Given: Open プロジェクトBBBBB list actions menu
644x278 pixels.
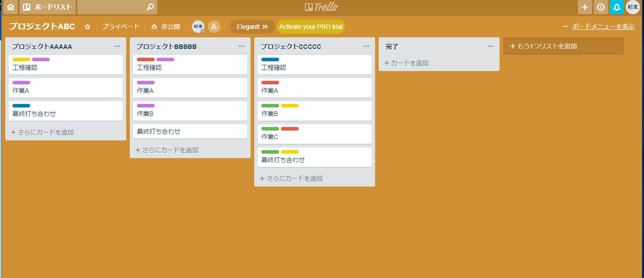Looking at the screenshot, I should coord(242,46).
